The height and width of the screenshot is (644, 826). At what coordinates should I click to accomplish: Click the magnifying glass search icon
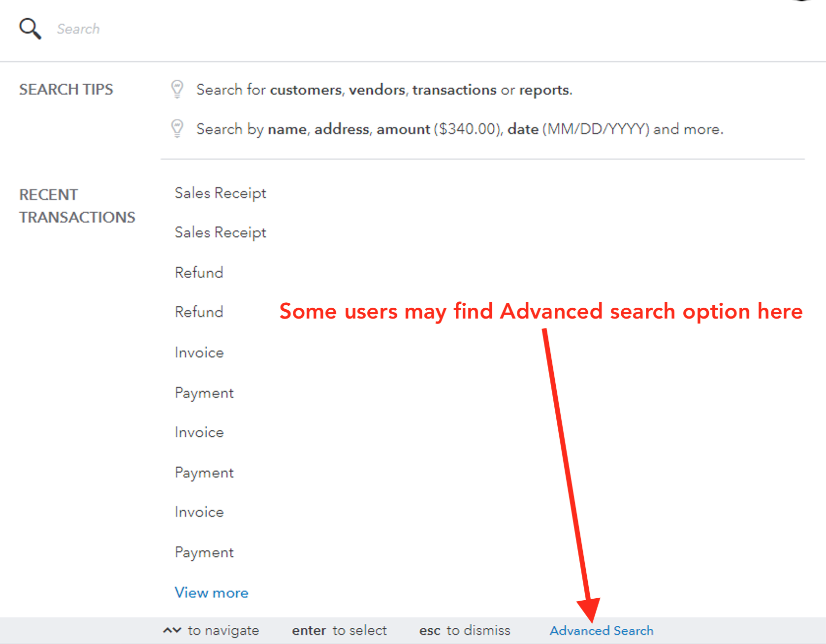point(30,28)
